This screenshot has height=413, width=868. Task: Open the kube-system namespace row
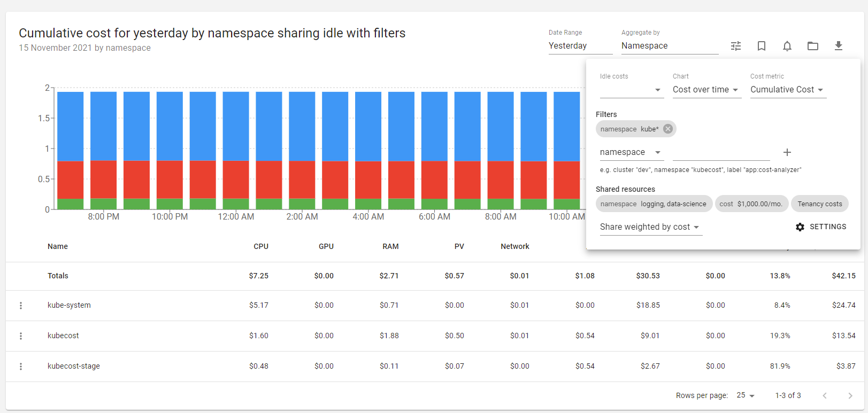(69, 305)
